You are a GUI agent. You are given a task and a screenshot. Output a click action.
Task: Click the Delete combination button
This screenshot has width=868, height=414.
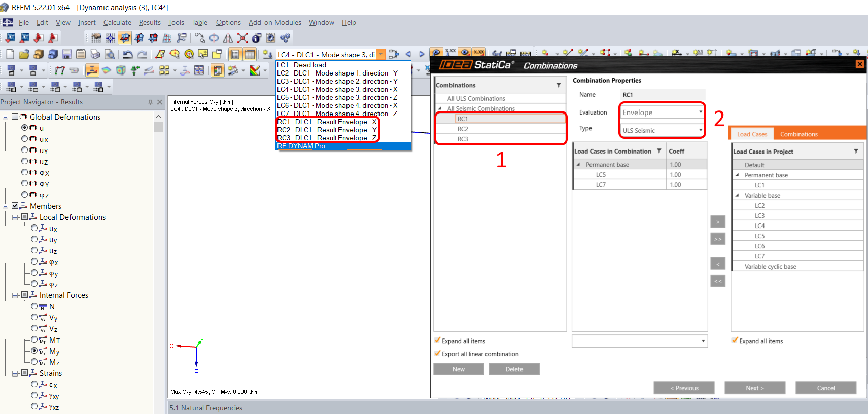(x=514, y=369)
